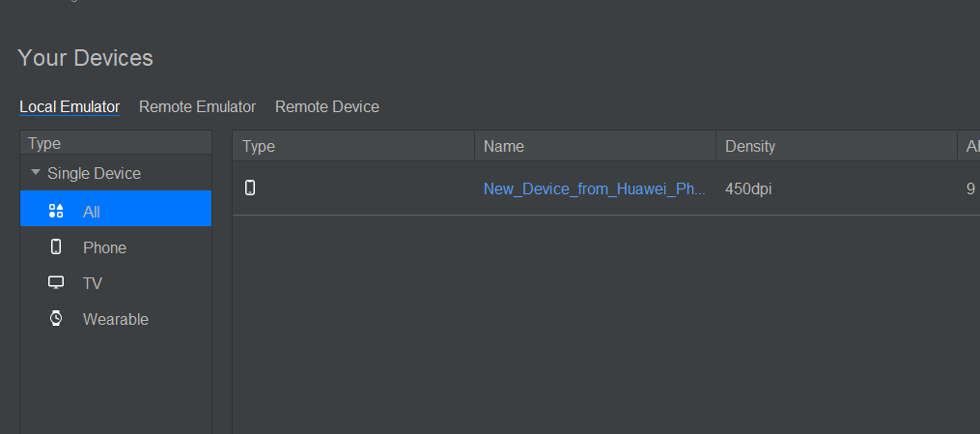Viewport: 980px width, 434px height.
Task: Sort by the Name column header
Action: point(504,146)
